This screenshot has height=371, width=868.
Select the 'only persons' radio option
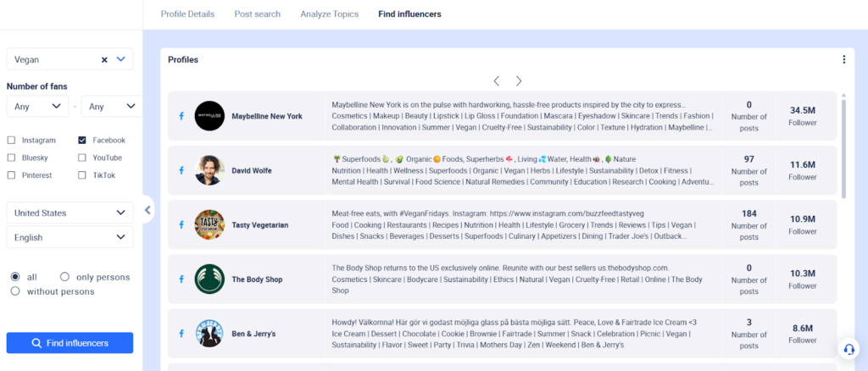65,277
